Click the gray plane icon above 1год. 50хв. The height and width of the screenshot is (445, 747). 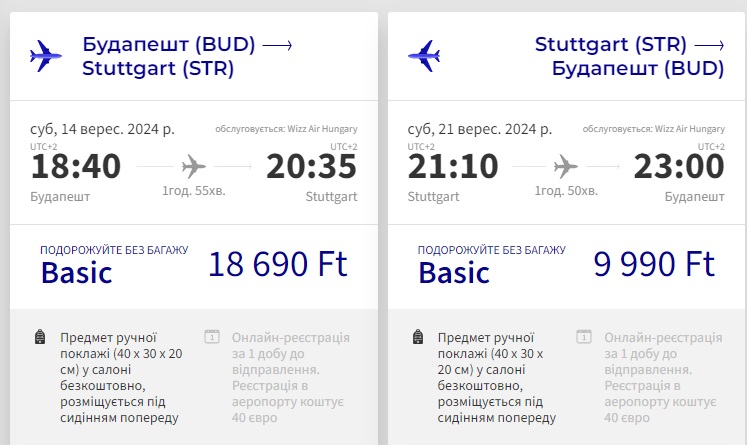[x=566, y=166]
